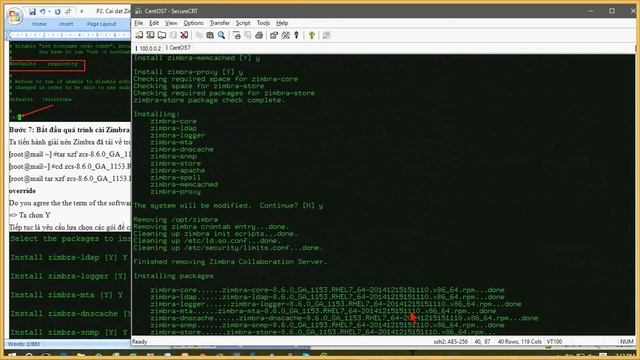Click 'Bước 7' heading in Word document
Image resolution: width=640 pixels, height=360 pixels.
(69, 130)
